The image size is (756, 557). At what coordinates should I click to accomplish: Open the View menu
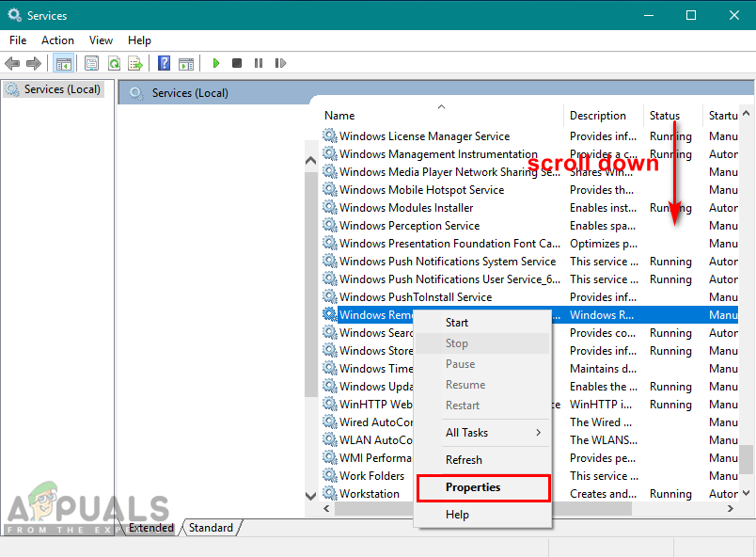101,40
